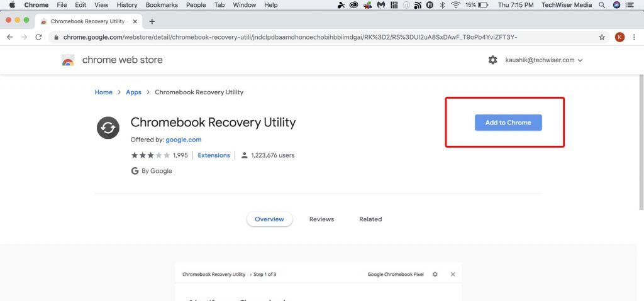644x301 pixels.
Task: Click the Add to Chrome button
Action: coord(508,123)
